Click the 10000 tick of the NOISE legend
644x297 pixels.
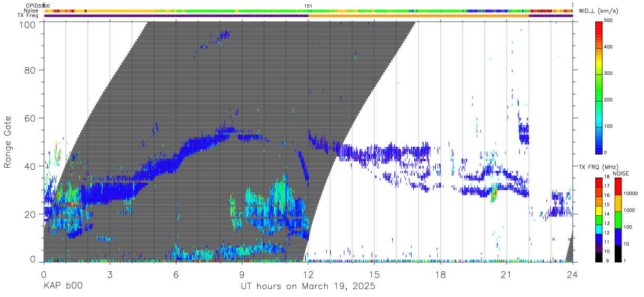pos(630,193)
